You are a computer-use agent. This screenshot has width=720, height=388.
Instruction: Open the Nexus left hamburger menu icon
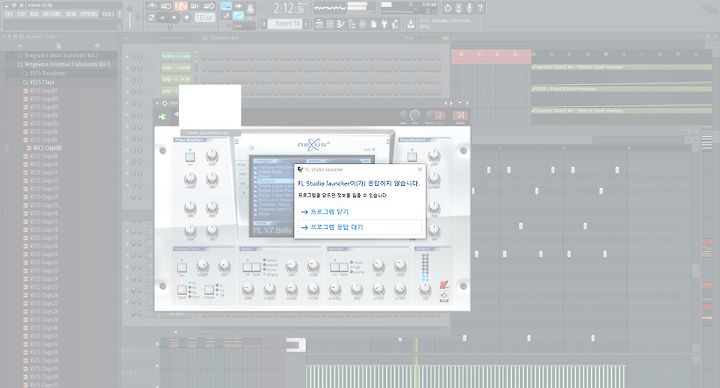tap(236, 141)
